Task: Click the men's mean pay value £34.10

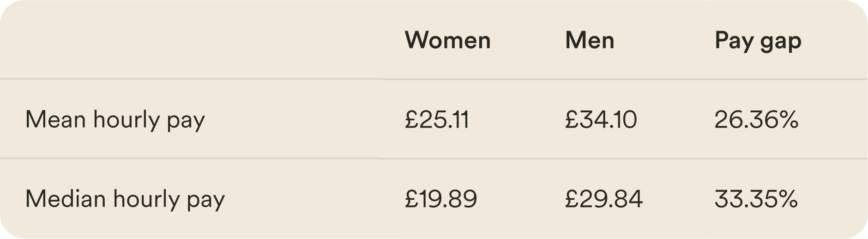Action: (x=601, y=120)
